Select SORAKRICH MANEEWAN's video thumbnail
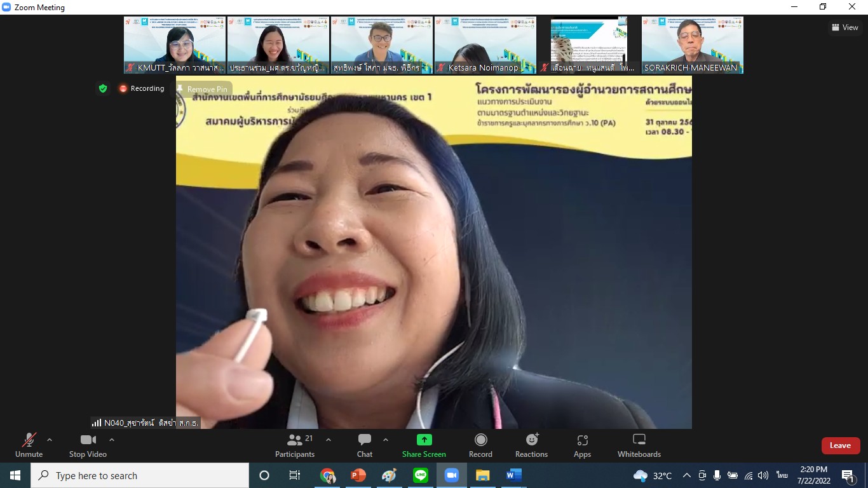 click(x=692, y=44)
